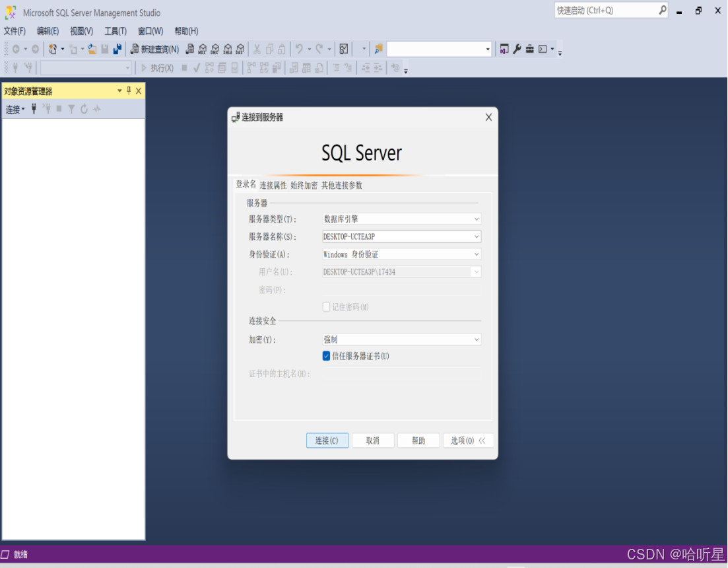Click the Activity Monitor toolbar icon

(344, 50)
